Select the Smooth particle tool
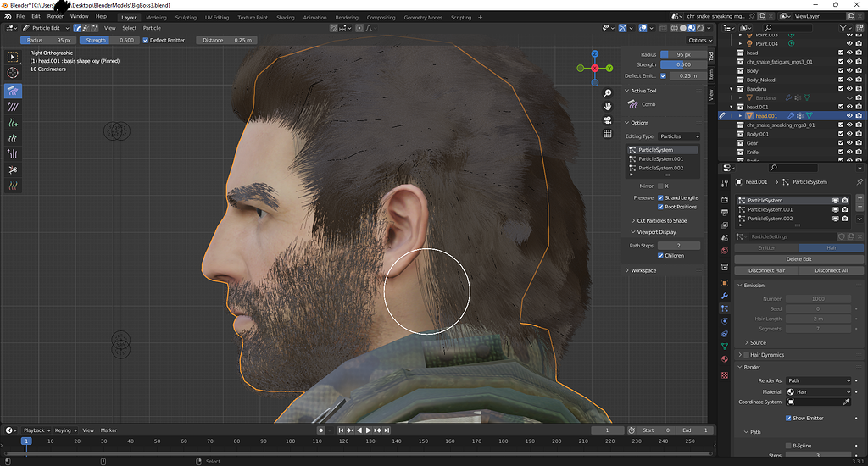The image size is (868, 466). point(13,107)
